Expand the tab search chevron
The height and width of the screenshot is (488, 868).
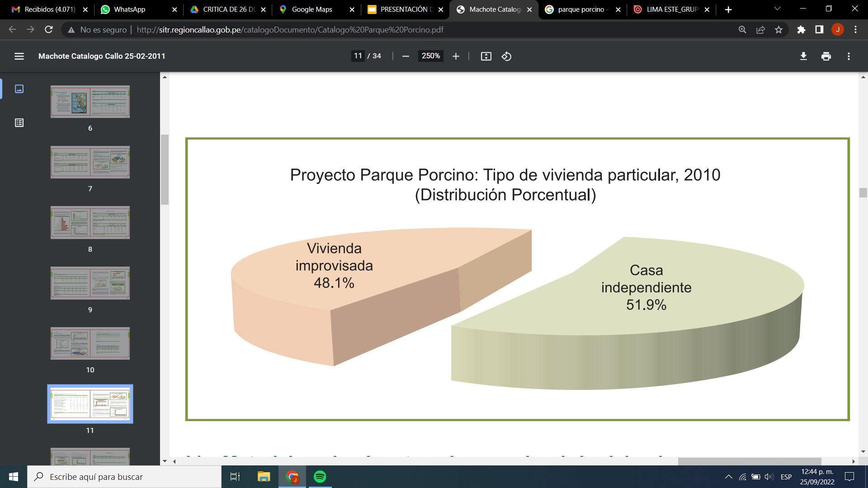777,9
